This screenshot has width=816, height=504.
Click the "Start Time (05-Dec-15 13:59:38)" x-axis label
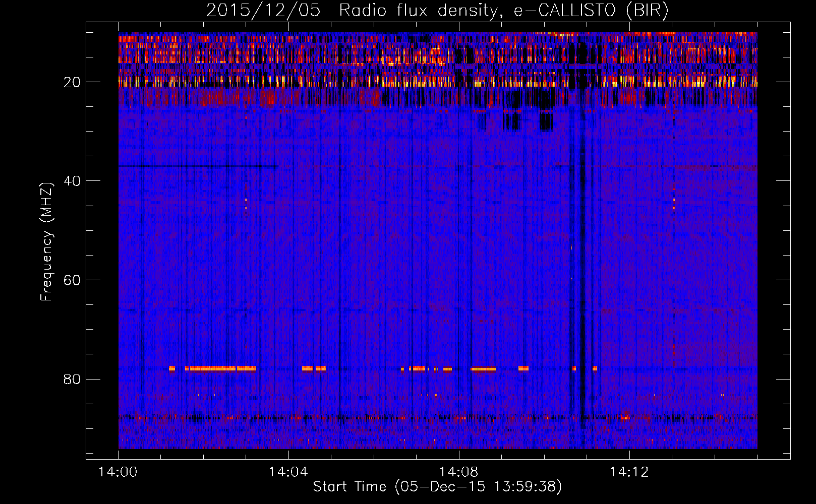[437, 487]
